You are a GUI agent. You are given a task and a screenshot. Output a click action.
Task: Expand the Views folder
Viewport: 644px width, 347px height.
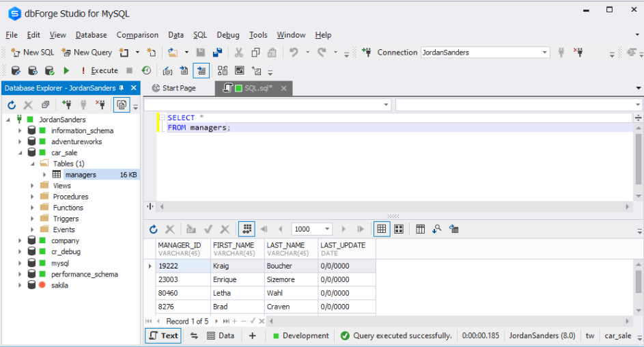tap(32, 186)
